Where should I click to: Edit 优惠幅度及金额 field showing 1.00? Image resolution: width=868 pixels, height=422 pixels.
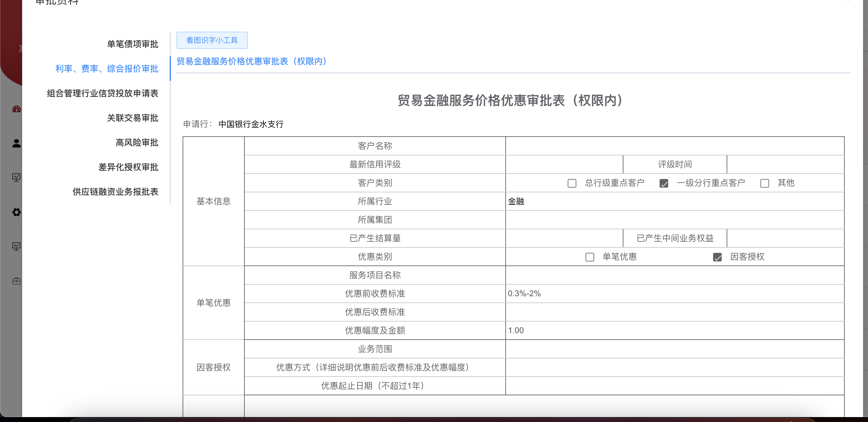[675, 330]
